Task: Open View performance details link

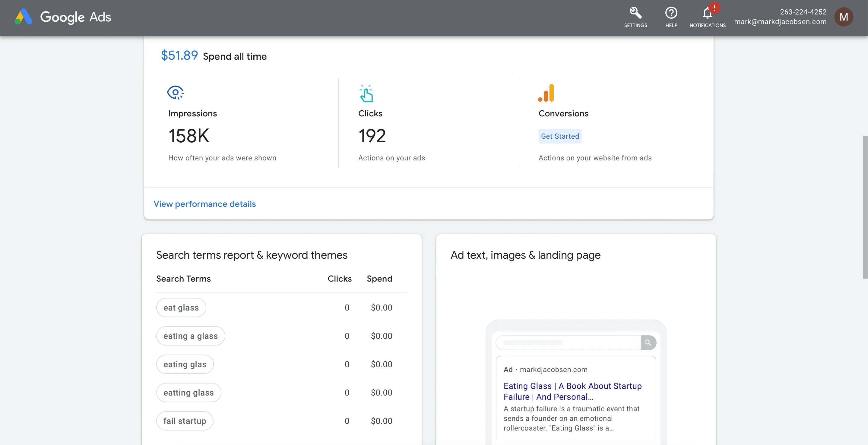Action: pyautogui.click(x=204, y=204)
